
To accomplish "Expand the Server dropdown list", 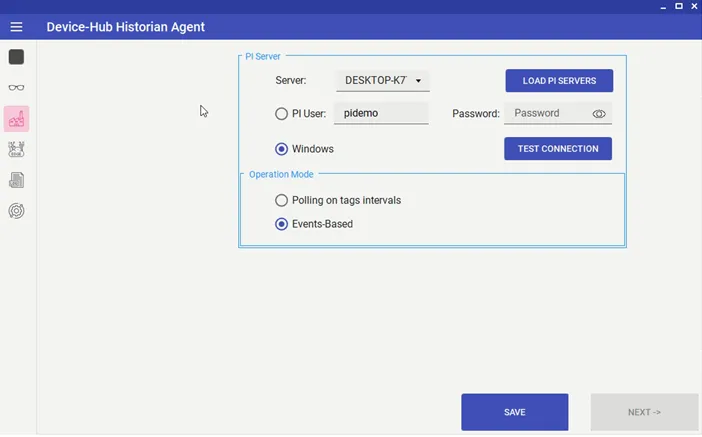I will [x=383, y=81].
